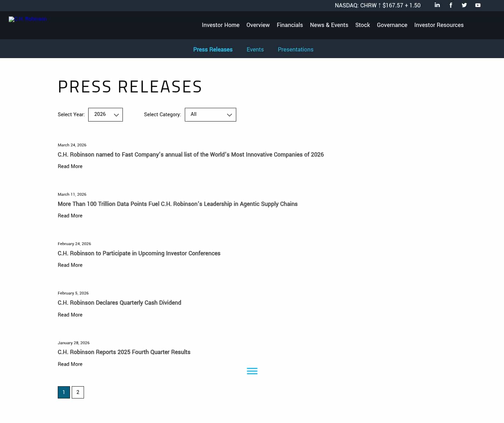
Task: Expand the year dropdown chevron arrow
Action: [x=116, y=115]
